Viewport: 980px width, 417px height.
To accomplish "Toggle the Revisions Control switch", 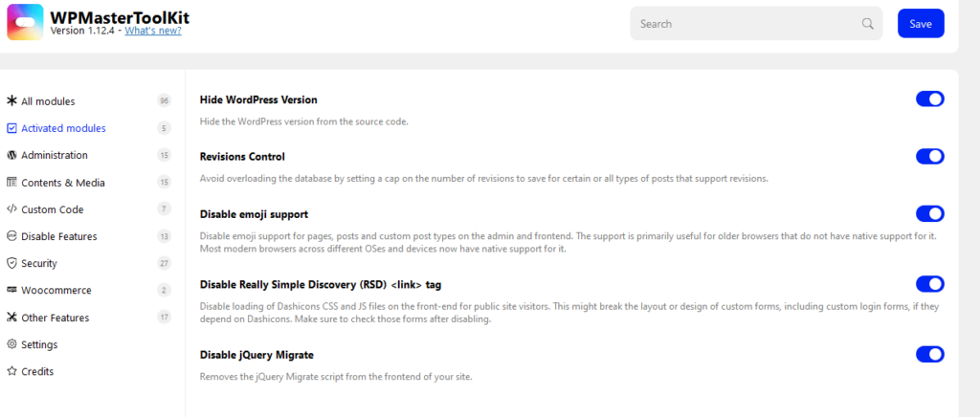I will click(930, 156).
